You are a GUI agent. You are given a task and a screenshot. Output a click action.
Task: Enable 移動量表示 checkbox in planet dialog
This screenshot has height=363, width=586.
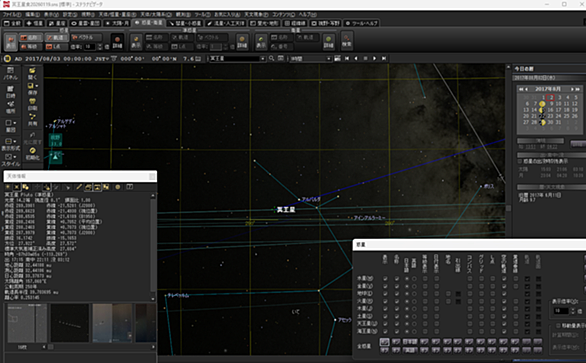tap(558, 326)
